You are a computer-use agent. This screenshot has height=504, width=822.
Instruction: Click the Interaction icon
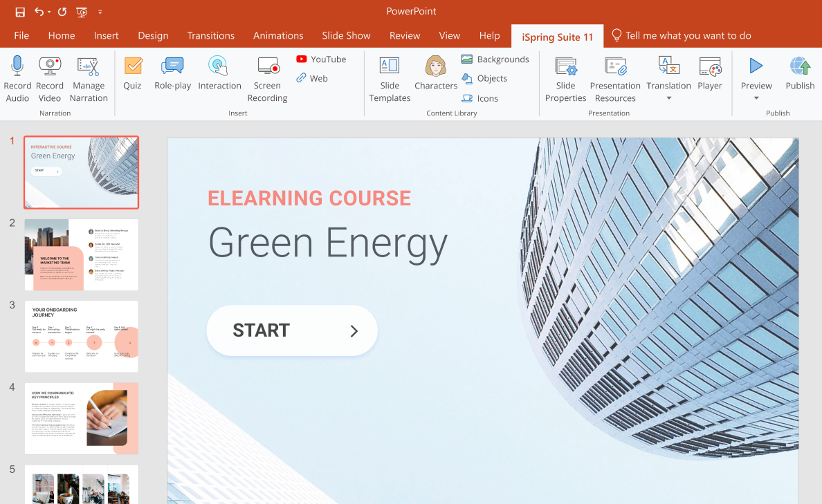pos(219,66)
